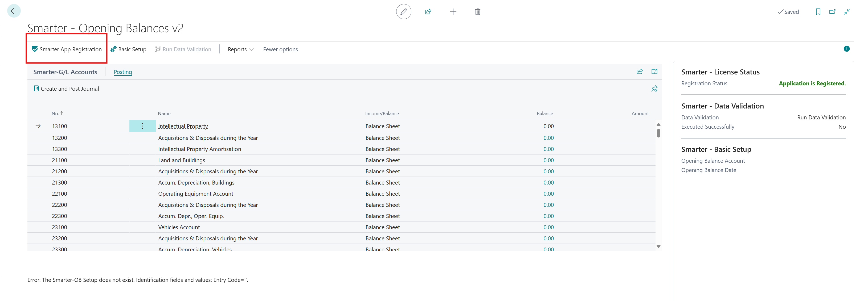Click the Balance column header
This screenshot has height=301, width=868.
544,114
